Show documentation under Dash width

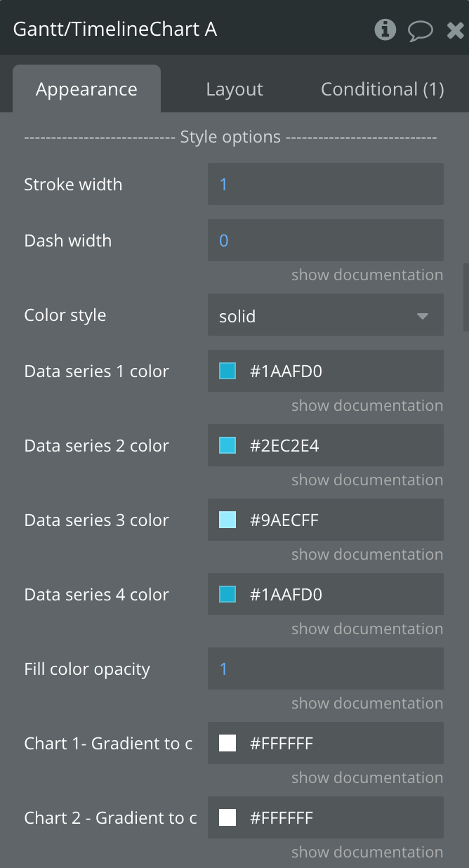367,275
